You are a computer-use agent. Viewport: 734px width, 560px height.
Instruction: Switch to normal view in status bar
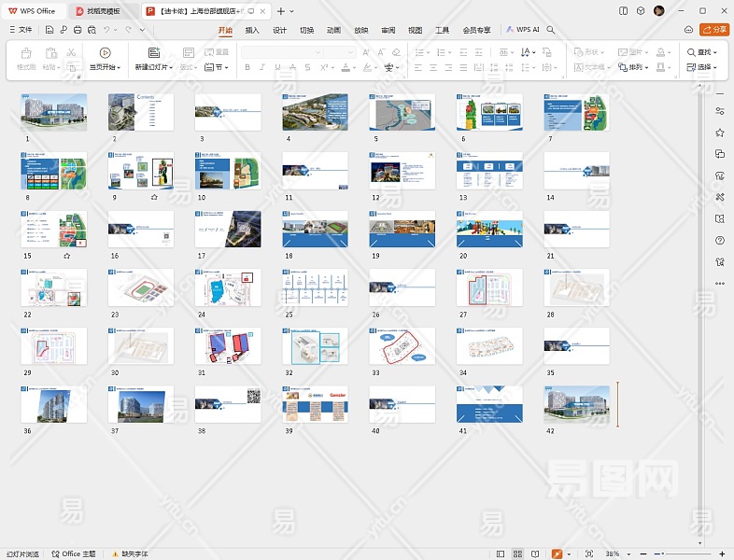(x=501, y=553)
